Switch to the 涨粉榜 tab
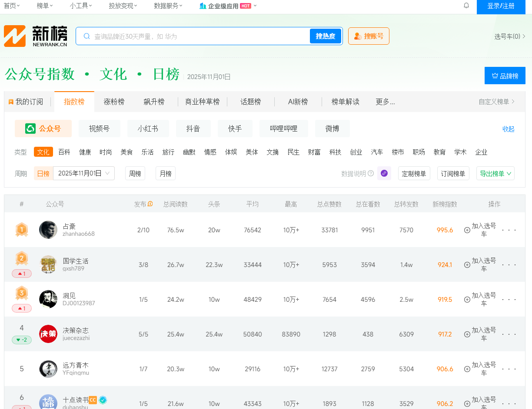 click(114, 102)
